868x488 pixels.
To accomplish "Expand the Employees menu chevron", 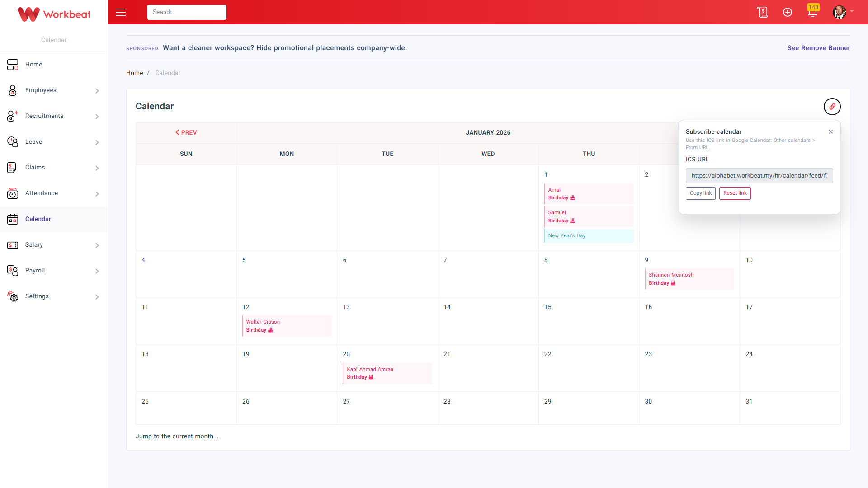I will click(97, 91).
